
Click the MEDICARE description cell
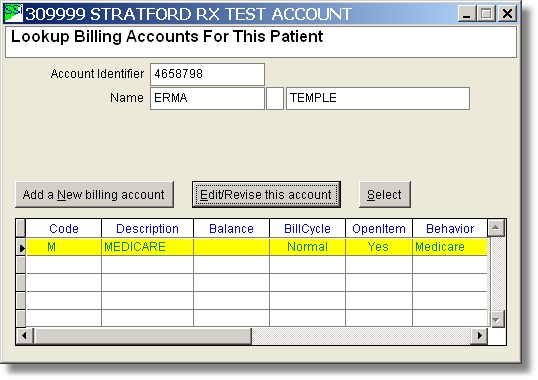148,247
